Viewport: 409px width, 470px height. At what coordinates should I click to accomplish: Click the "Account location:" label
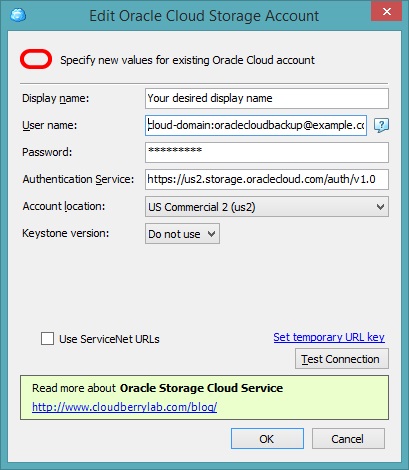(x=64, y=206)
